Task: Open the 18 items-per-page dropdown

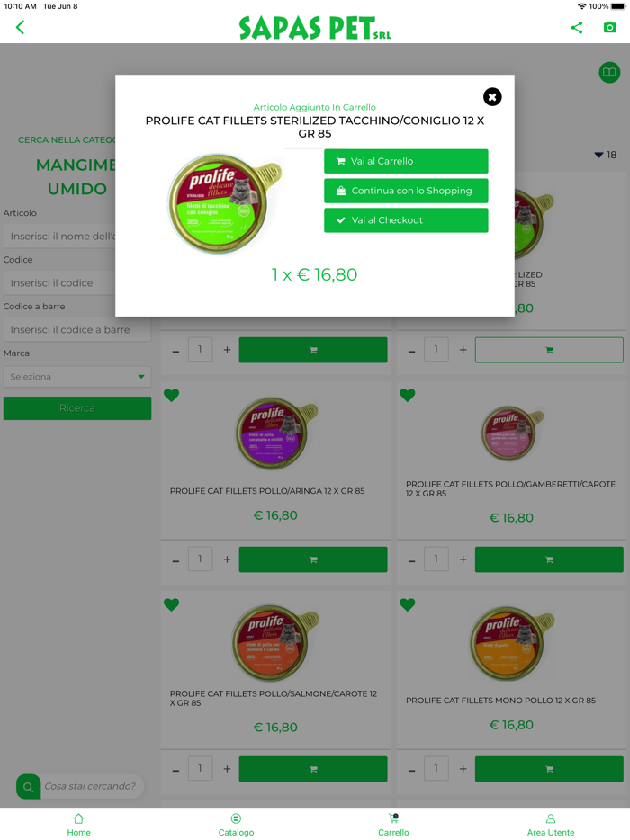Action: point(606,155)
